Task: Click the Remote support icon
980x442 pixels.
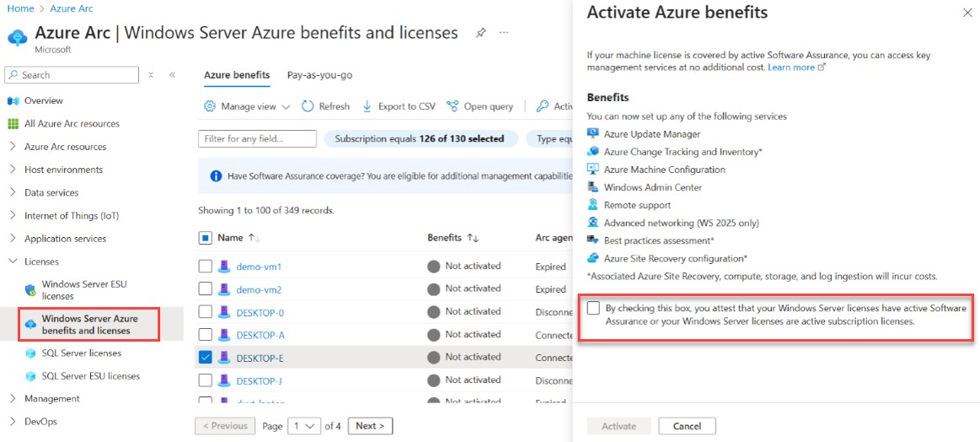Action: tap(593, 205)
